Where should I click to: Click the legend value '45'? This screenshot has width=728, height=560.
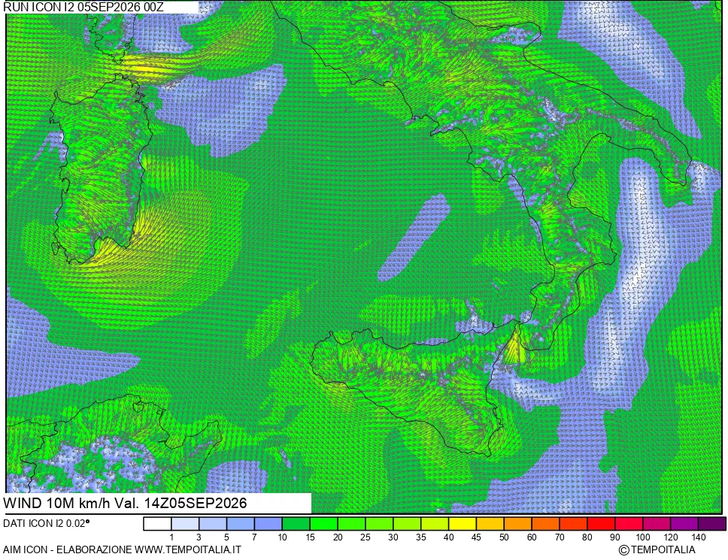476,537
